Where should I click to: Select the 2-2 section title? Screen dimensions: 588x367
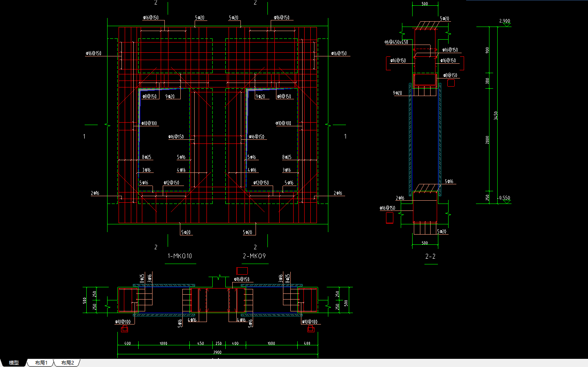431,257
